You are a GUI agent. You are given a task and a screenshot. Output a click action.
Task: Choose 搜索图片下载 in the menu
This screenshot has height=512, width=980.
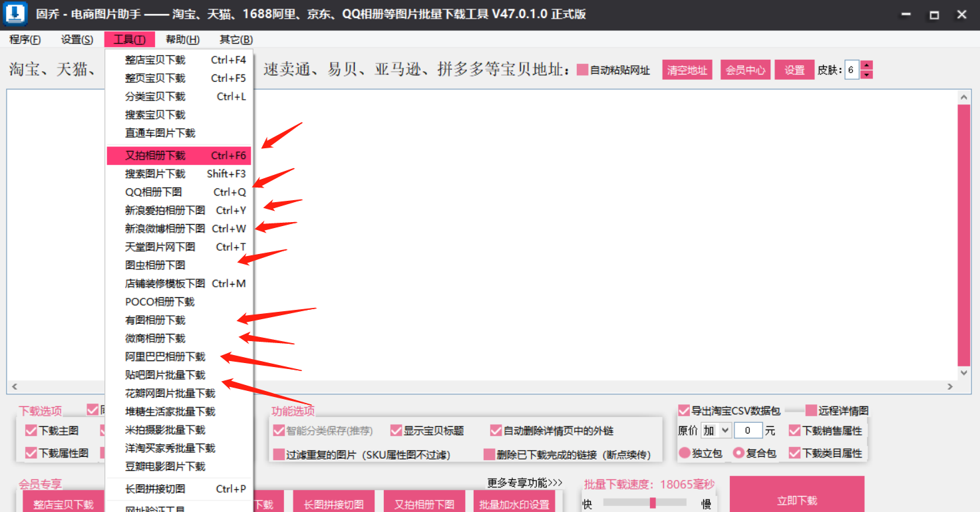178,174
